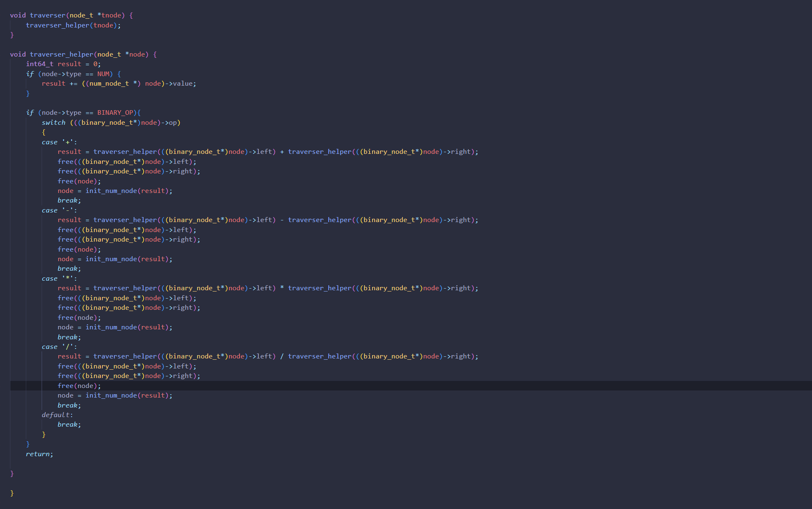Image resolution: width=812 pixels, height=509 pixels.
Task: Place cursor on int64_t result declaration
Action: [62, 64]
